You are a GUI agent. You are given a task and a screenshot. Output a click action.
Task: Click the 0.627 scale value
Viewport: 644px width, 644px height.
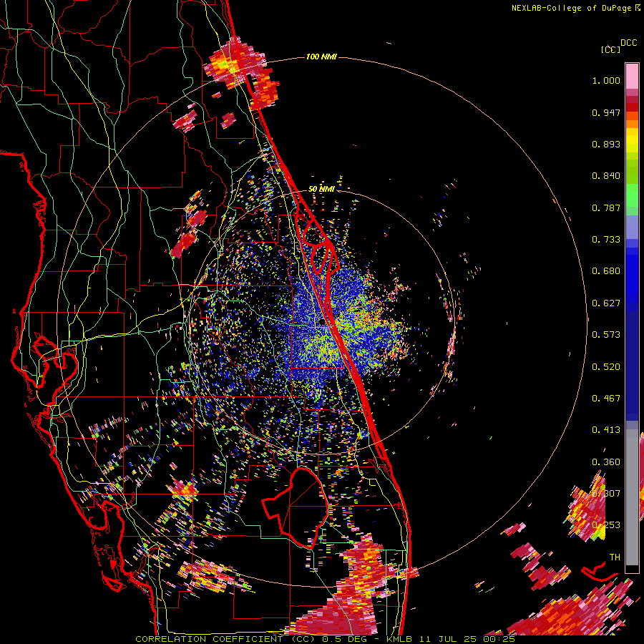pyautogui.click(x=606, y=303)
